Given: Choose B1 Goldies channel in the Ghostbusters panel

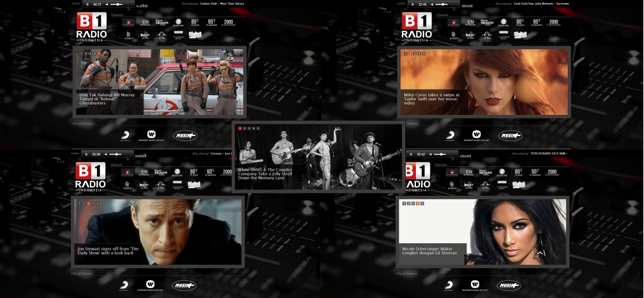Looking at the screenshot, I should click(178, 23).
